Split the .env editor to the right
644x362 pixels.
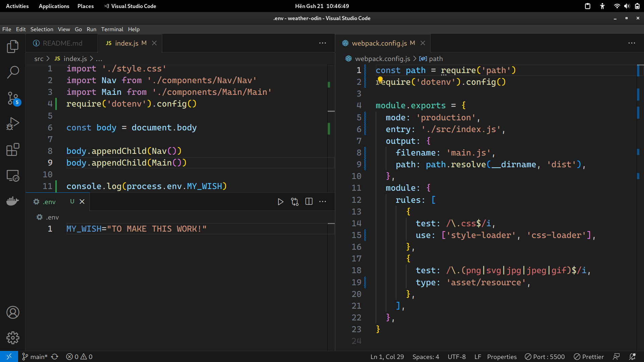point(309,201)
